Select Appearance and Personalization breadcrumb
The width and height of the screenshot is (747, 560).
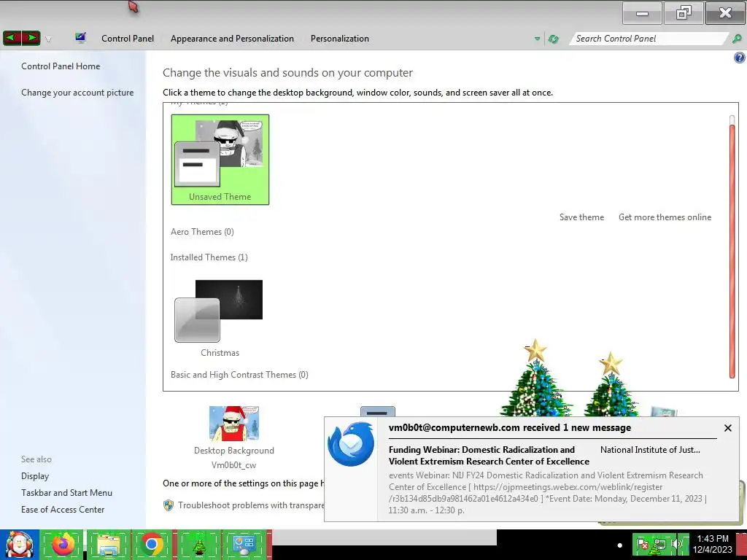232,39
